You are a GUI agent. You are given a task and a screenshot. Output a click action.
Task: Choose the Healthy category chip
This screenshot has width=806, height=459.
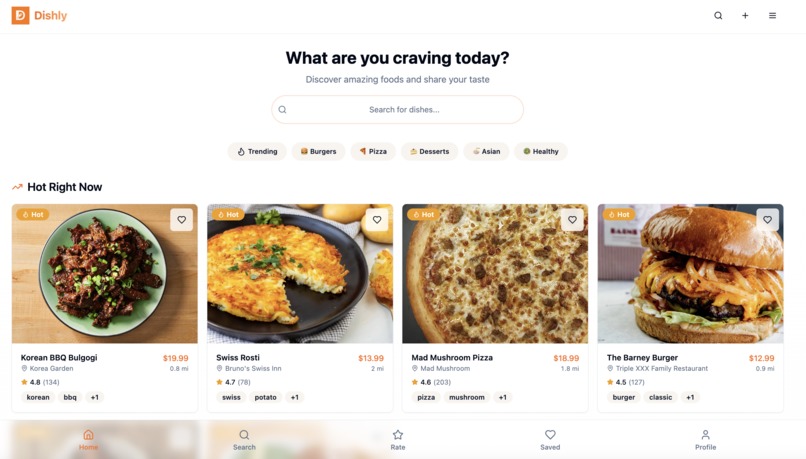pos(541,151)
